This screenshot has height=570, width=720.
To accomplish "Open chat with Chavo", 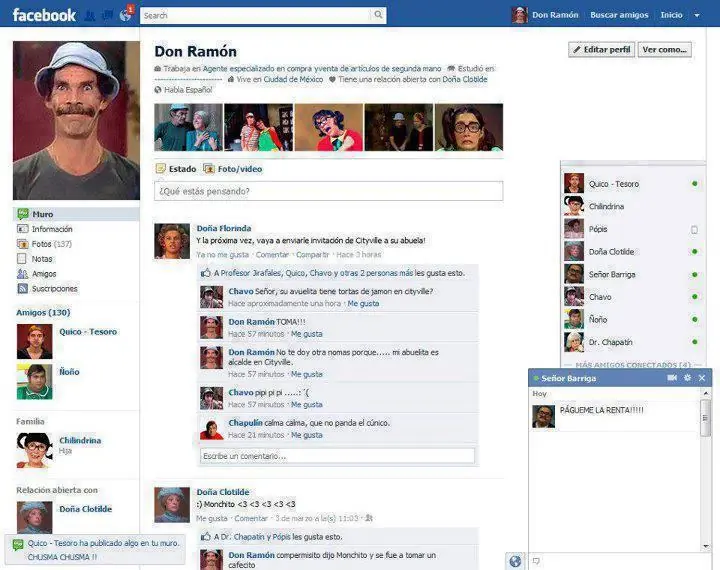I will [633, 297].
